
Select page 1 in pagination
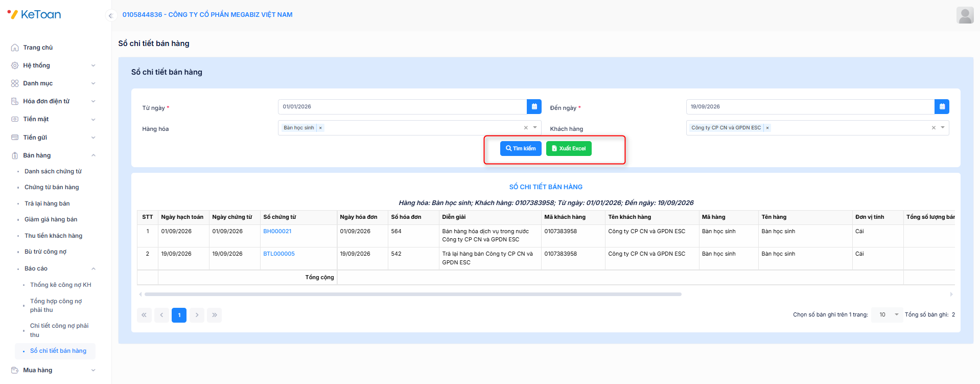pyautogui.click(x=179, y=315)
